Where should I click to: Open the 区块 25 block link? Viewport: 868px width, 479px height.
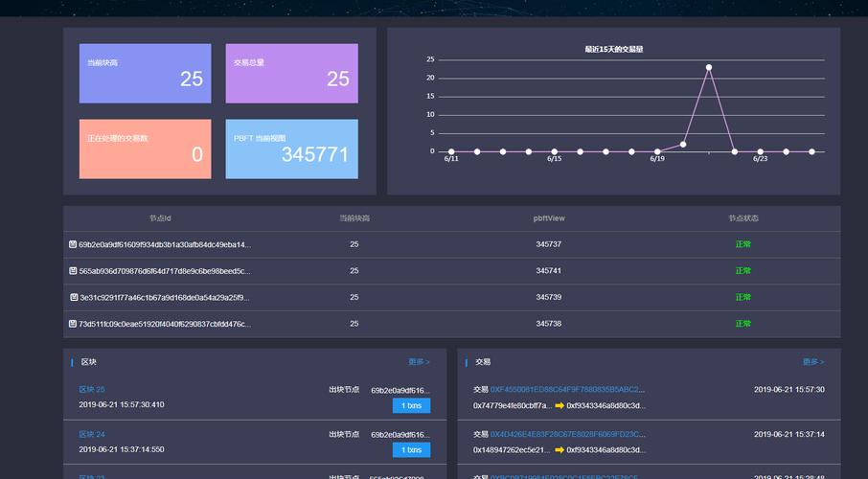point(92,390)
